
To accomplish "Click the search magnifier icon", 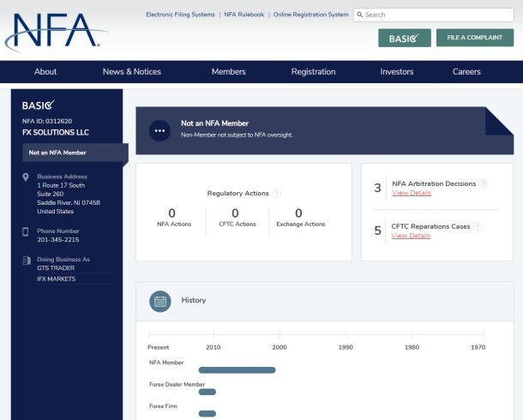I will pos(359,15).
